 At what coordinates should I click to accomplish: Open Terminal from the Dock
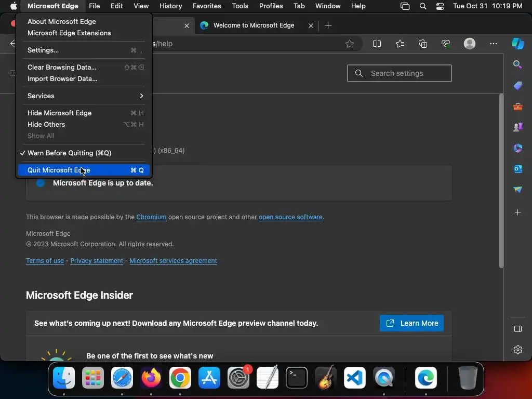297,378
